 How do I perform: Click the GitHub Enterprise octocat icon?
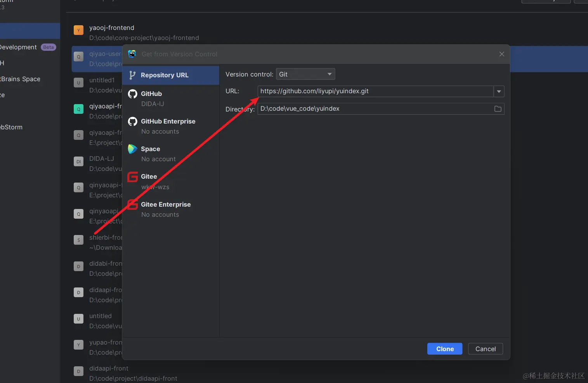click(133, 122)
